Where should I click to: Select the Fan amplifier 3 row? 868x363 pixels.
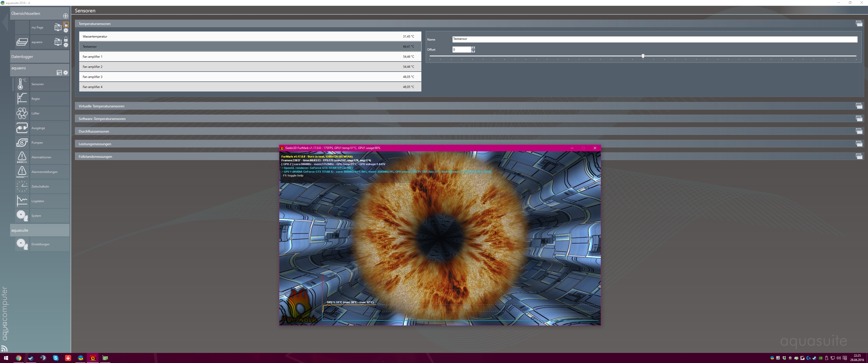coord(249,77)
